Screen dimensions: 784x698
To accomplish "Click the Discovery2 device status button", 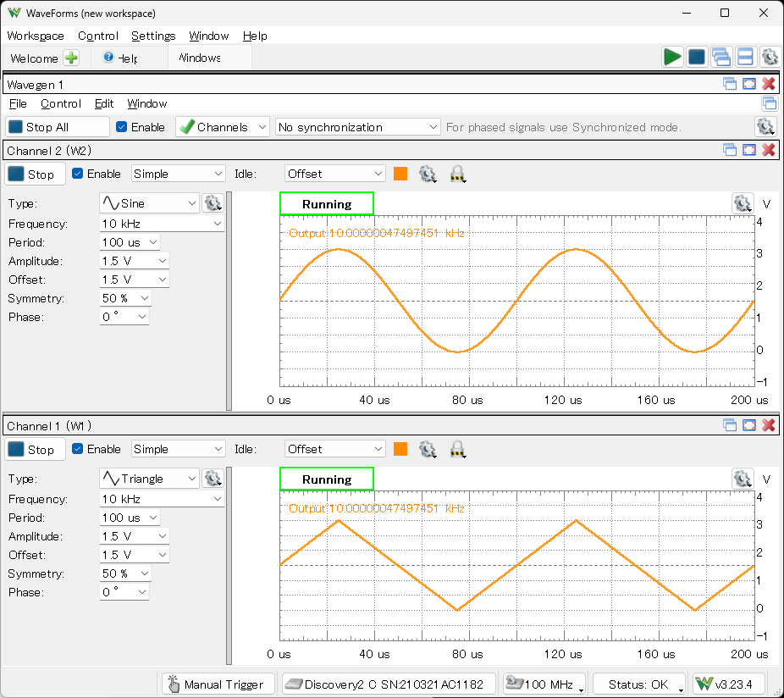I will (389, 684).
